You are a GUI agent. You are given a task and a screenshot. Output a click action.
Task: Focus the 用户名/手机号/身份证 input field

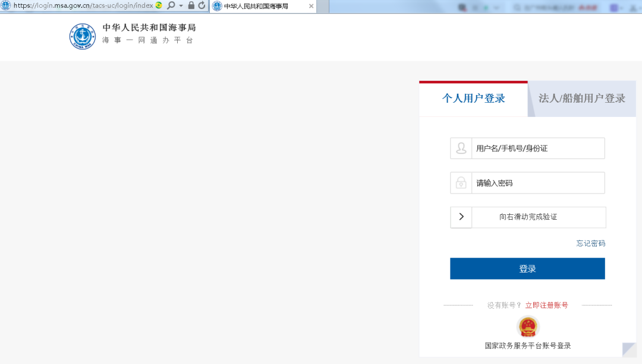click(x=538, y=148)
